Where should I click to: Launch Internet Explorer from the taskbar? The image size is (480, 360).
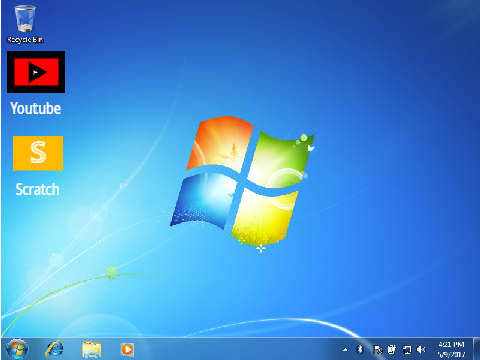[x=54, y=349]
